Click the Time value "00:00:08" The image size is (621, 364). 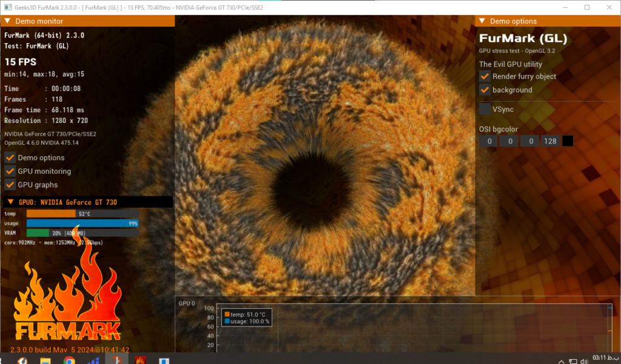coord(65,88)
